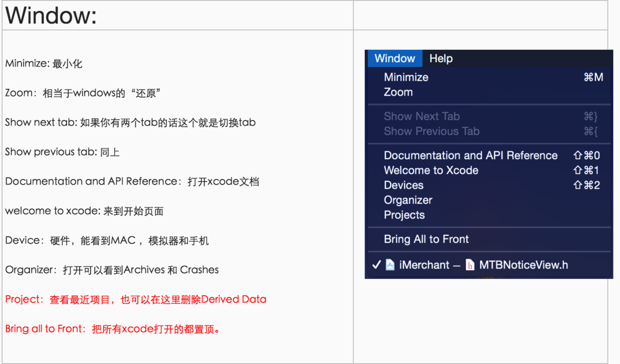The width and height of the screenshot is (620, 364).
Task: Select the iMerchant — MTBNoticeView.h window entry
Action: point(489,264)
